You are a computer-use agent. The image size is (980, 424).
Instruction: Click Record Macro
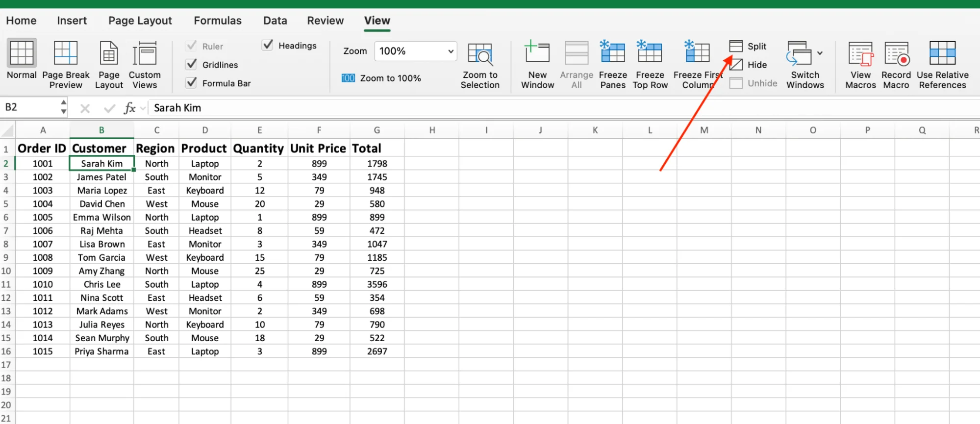(x=896, y=65)
